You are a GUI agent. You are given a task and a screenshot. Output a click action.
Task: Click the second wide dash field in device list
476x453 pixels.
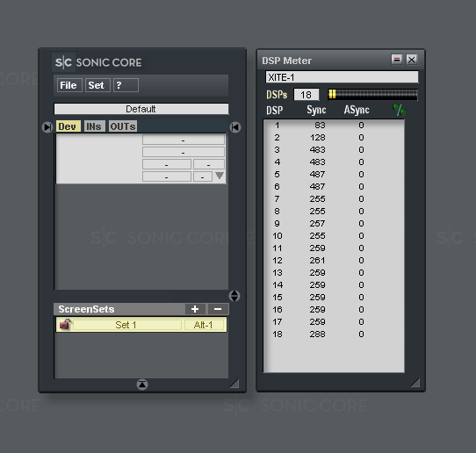184,152
